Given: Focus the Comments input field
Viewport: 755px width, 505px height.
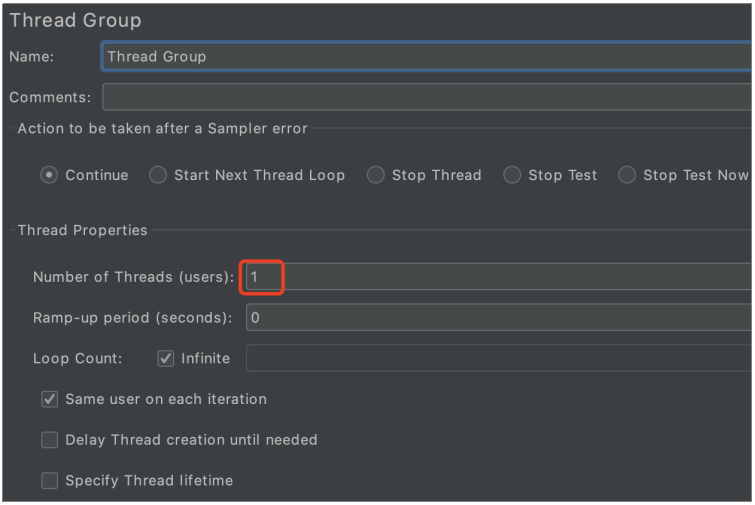Looking at the screenshot, I should coord(425,97).
